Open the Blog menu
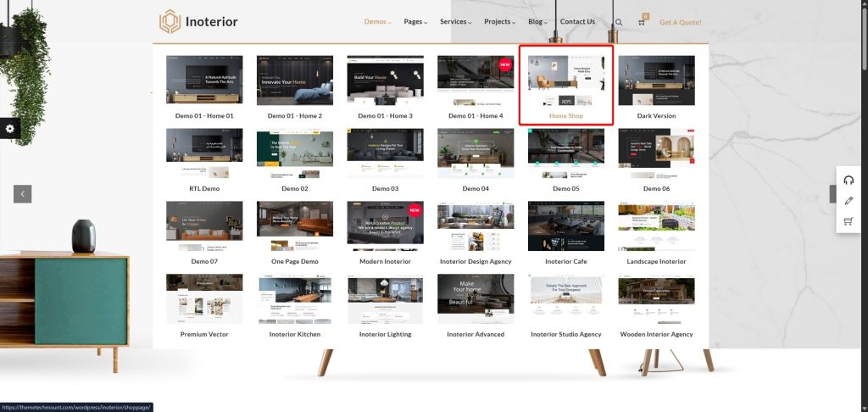The image size is (868, 412). 538,22
